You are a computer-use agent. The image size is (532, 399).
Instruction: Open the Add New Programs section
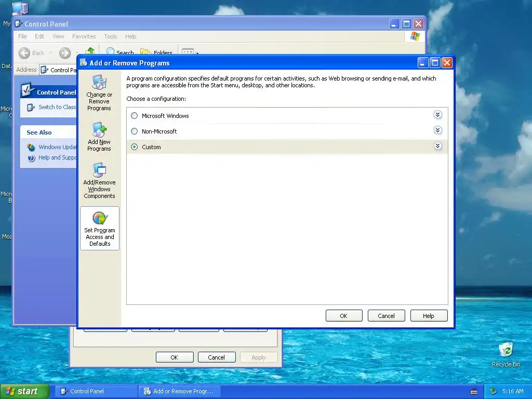click(x=99, y=137)
